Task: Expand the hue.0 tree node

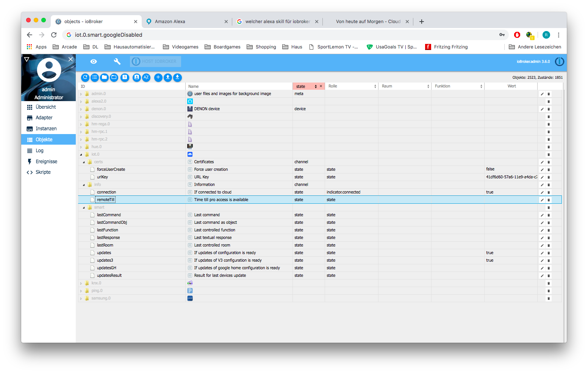Action: 81,147
